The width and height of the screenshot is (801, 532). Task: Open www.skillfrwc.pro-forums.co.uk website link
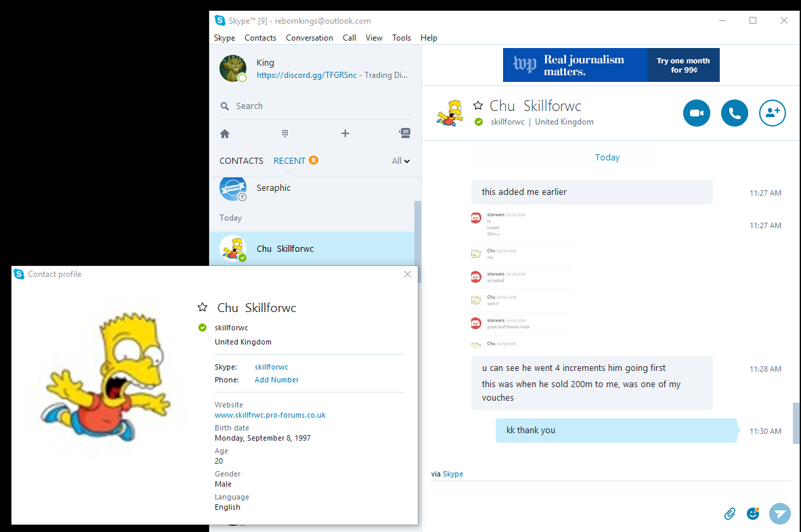pyautogui.click(x=270, y=415)
